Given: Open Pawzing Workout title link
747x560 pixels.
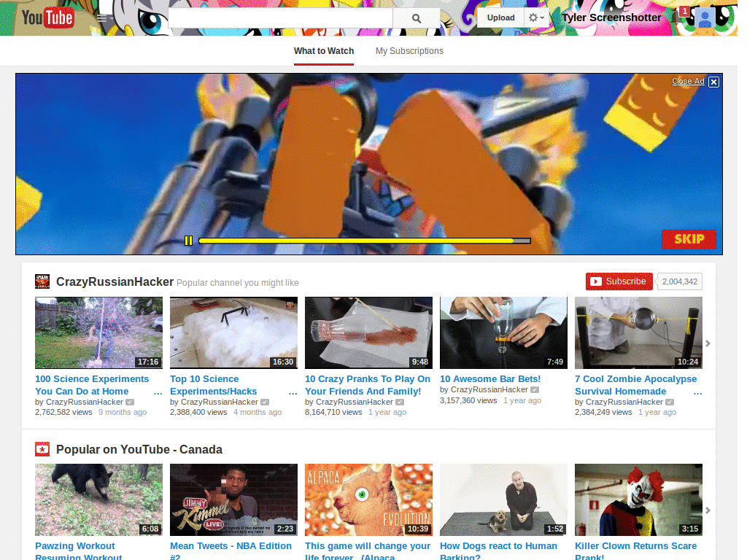Looking at the screenshot, I should pyautogui.click(x=79, y=551).
